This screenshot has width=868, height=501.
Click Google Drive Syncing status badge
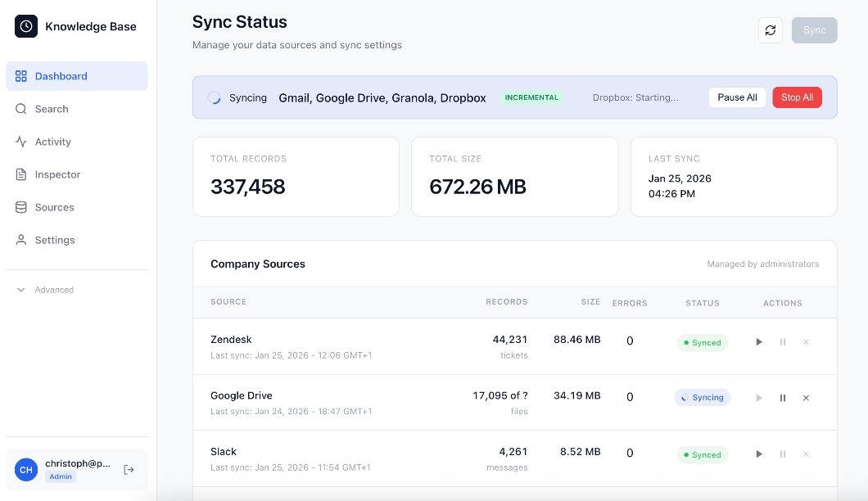pyautogui.click(x=703, y=398)
